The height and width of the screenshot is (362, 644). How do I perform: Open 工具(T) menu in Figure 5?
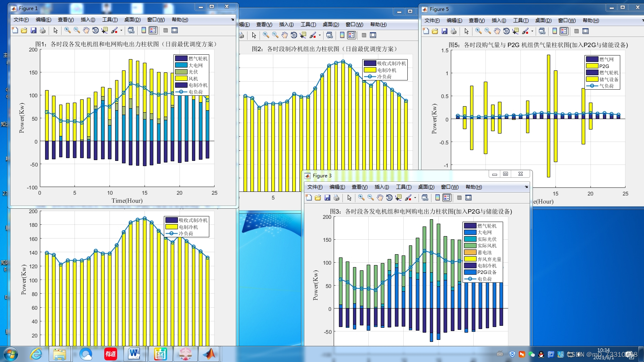pos(520,21)
